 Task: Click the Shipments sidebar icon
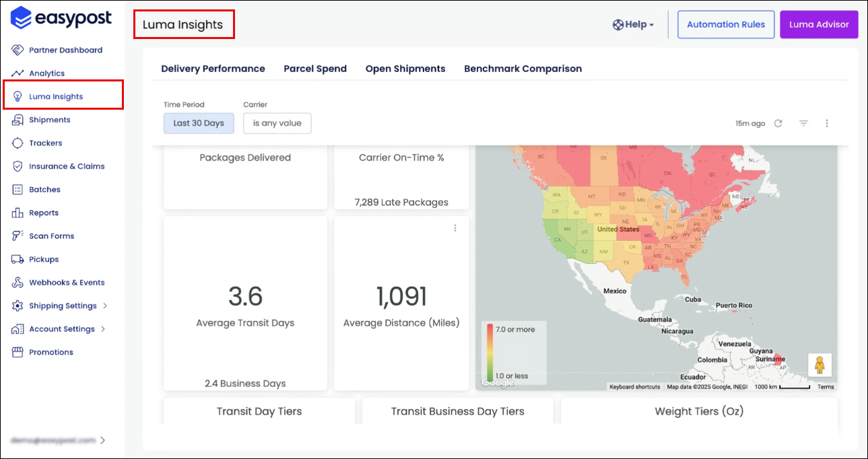click(18, 120)
